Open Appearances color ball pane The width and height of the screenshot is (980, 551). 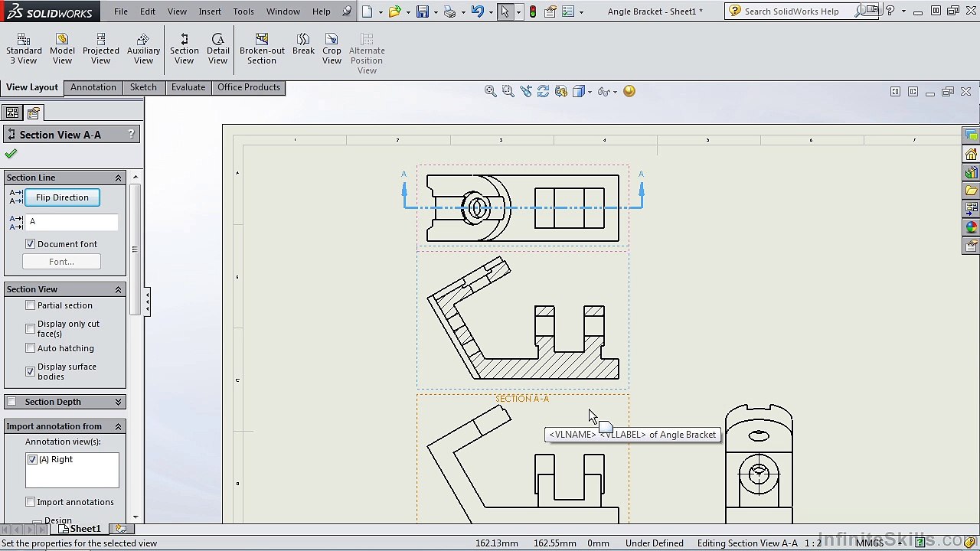(x=972, y=227)
